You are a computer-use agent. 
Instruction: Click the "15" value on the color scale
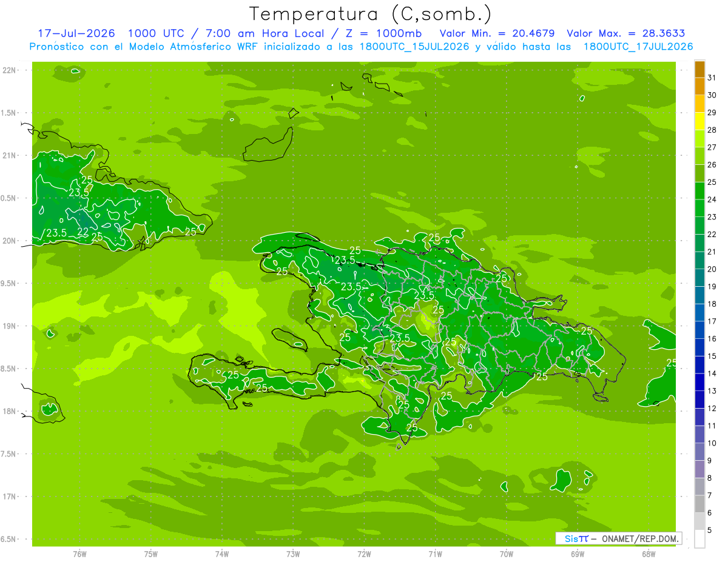[712, 356]
